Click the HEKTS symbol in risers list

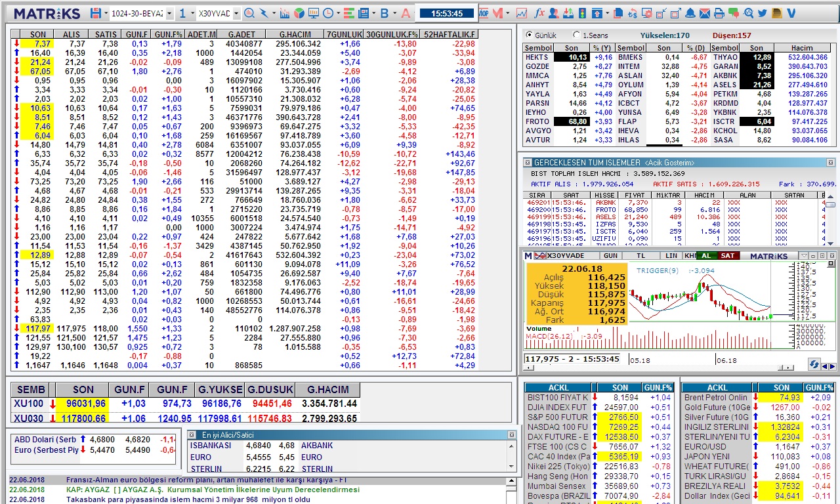[537, 57]
